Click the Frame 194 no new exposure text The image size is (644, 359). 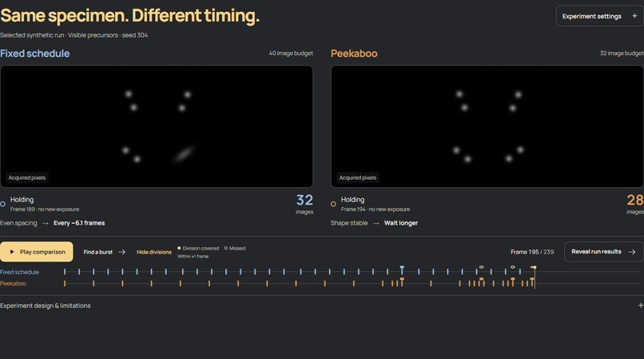376,209
